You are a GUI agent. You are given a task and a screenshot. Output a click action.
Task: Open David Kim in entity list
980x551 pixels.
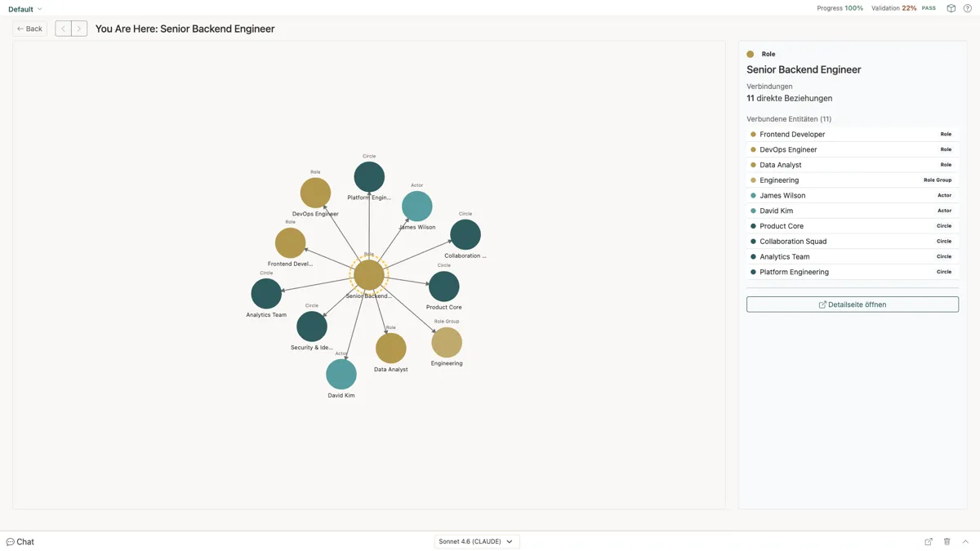pos(853,211)
